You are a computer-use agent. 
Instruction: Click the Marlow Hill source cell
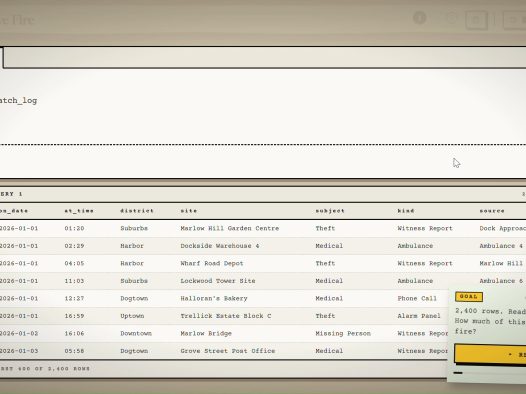(x=501, y=263)
